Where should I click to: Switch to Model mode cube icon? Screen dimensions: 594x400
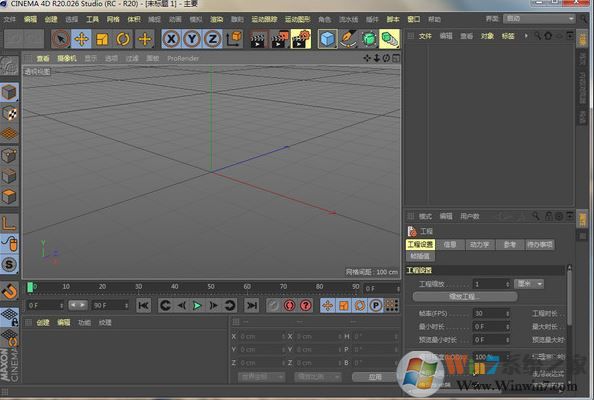[9, 92]
